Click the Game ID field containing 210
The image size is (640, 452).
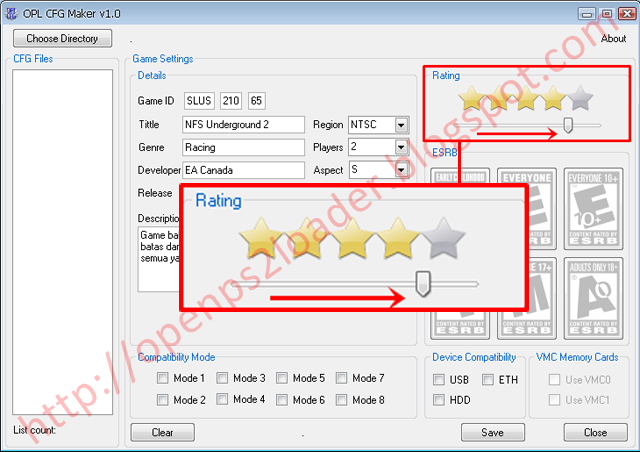click(x=231, y=101)
